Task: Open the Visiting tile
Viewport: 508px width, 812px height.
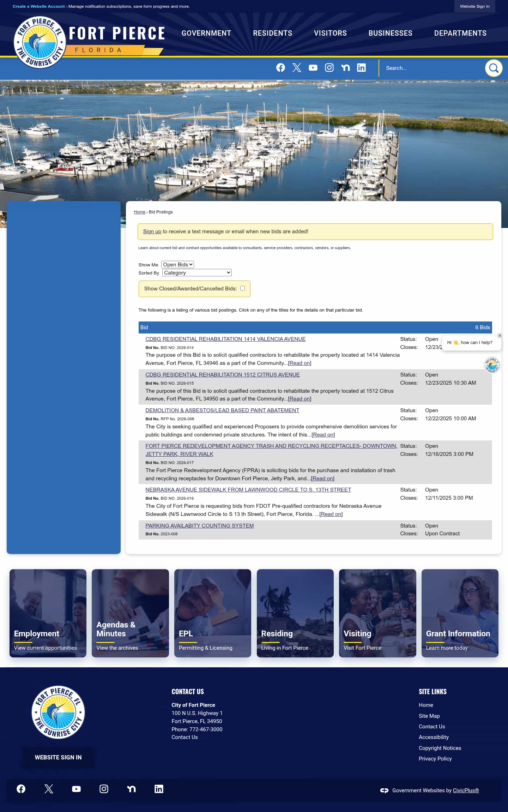Action: pos(377,613)
